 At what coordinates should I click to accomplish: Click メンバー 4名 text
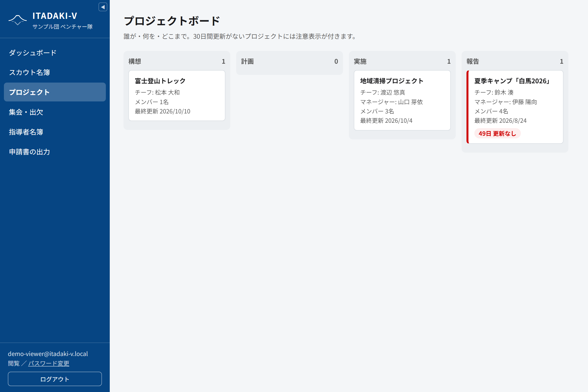[491, 111]
